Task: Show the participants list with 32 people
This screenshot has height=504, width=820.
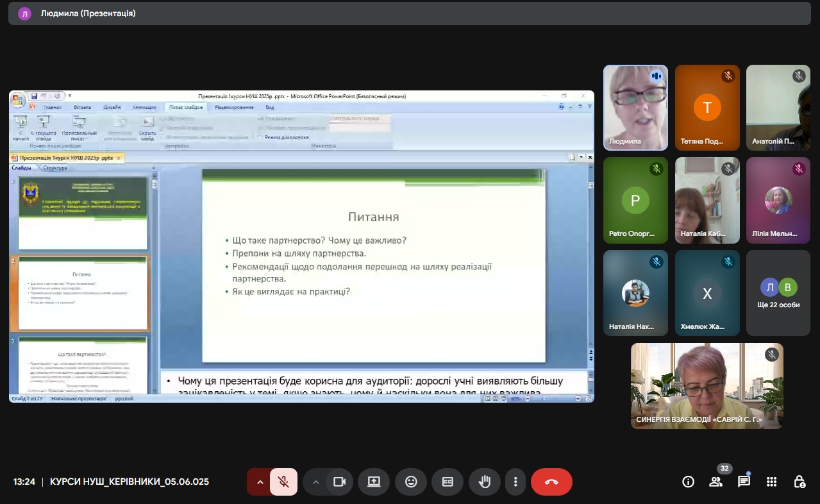Action: coord(715,482)
